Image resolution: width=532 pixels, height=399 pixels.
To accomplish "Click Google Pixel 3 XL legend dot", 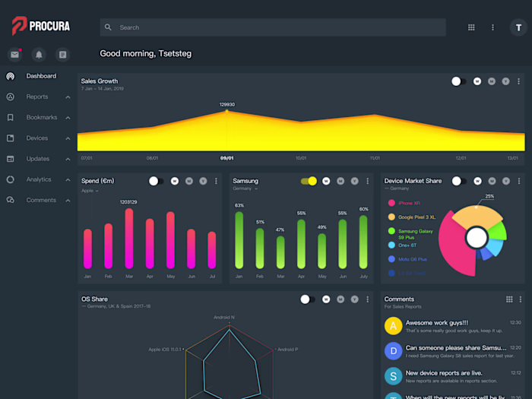I will point(391,217).
